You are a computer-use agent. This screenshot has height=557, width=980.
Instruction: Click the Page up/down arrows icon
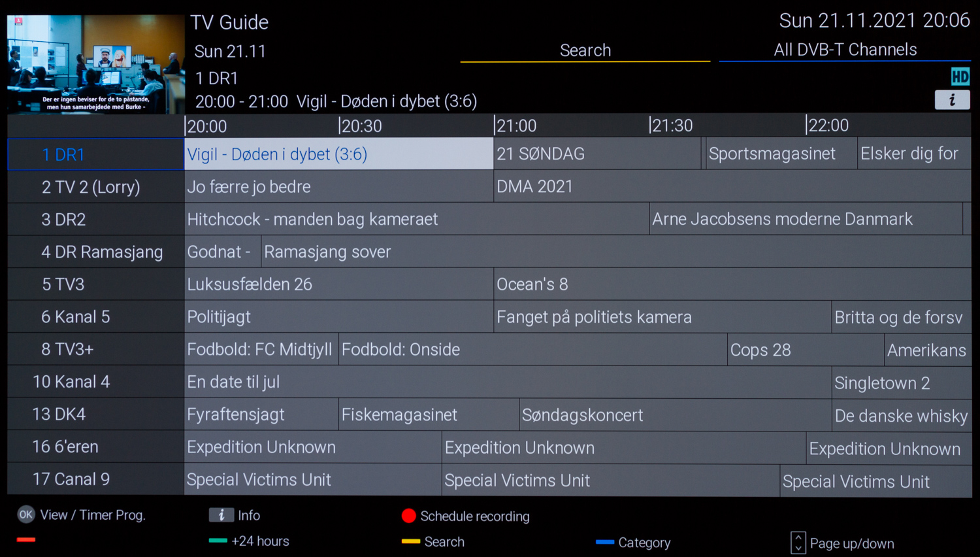coord(798,543)
